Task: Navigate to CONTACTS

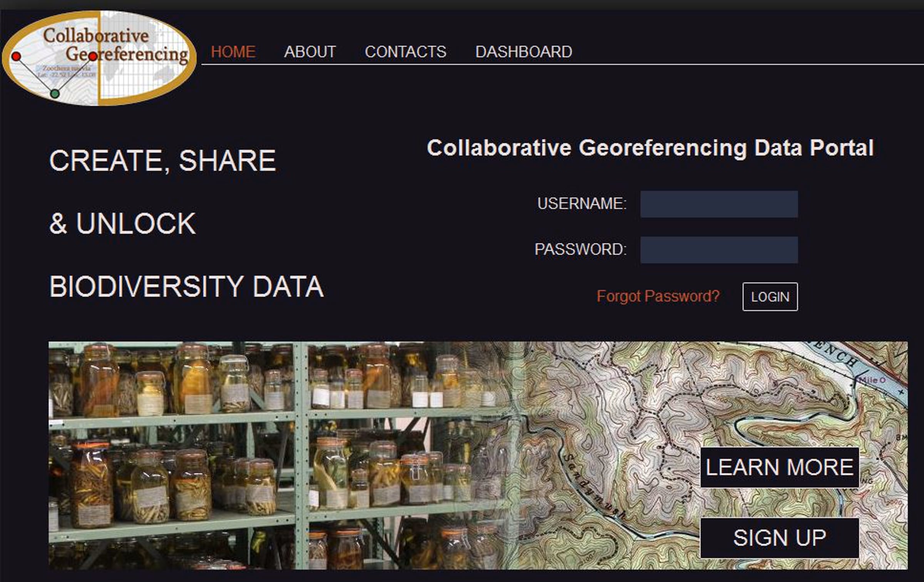Action: [x=405, y=52]
